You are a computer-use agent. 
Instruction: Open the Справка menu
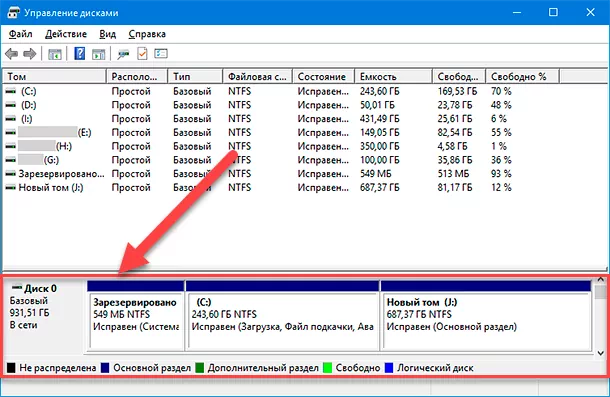(x=147, y=34)
